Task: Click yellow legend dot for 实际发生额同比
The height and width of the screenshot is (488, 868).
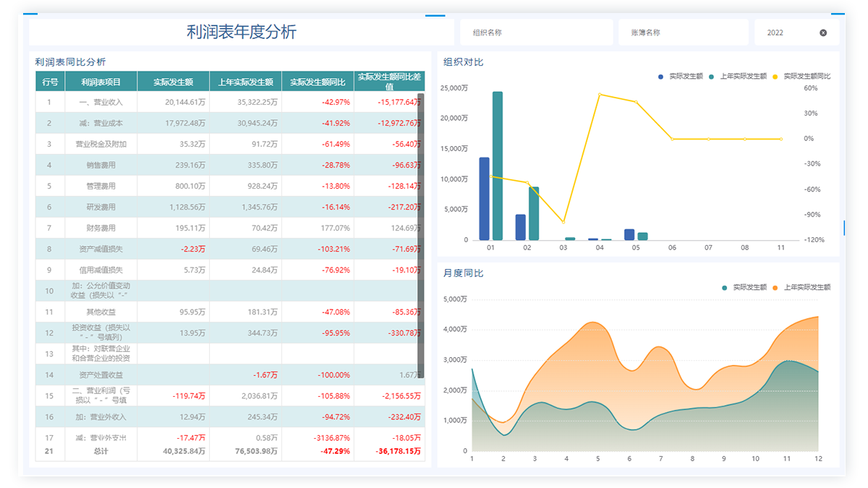Action: pyautogui.click(x=776, y=76)
